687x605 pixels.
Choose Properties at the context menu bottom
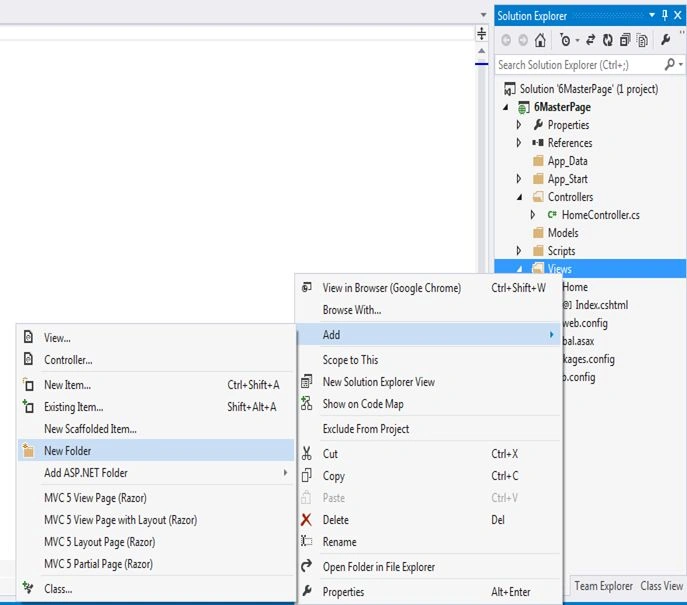pyautogui.click(x=428, y=591)
